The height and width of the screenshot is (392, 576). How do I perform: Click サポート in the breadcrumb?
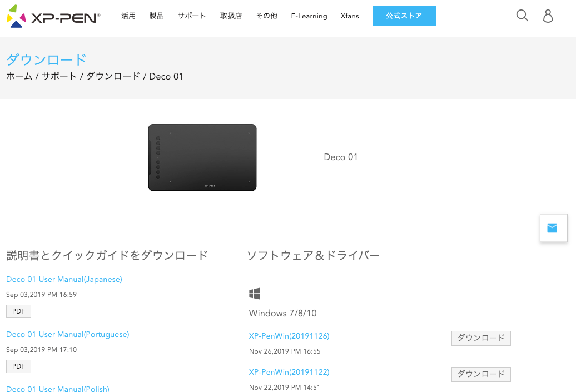[59, 76]
